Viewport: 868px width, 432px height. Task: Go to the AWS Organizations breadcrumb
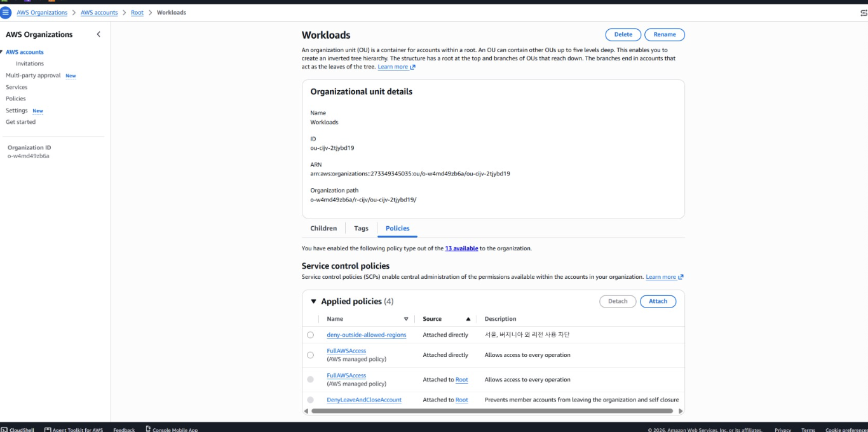42,13
